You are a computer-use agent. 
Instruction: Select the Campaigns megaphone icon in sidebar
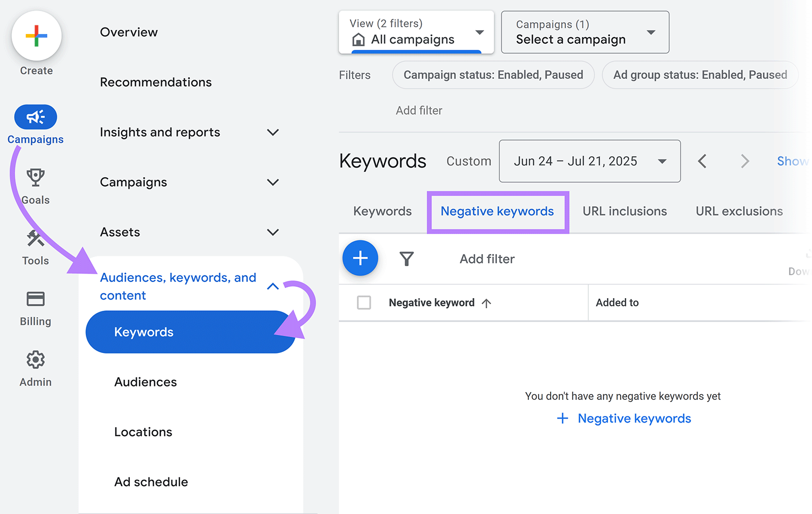point(36,116)
